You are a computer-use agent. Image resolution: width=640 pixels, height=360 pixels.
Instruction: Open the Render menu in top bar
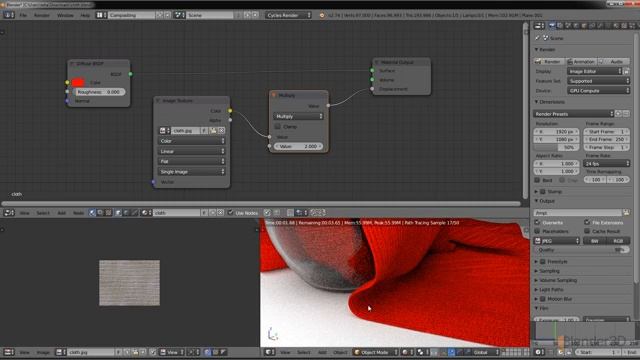coord(41,15)
